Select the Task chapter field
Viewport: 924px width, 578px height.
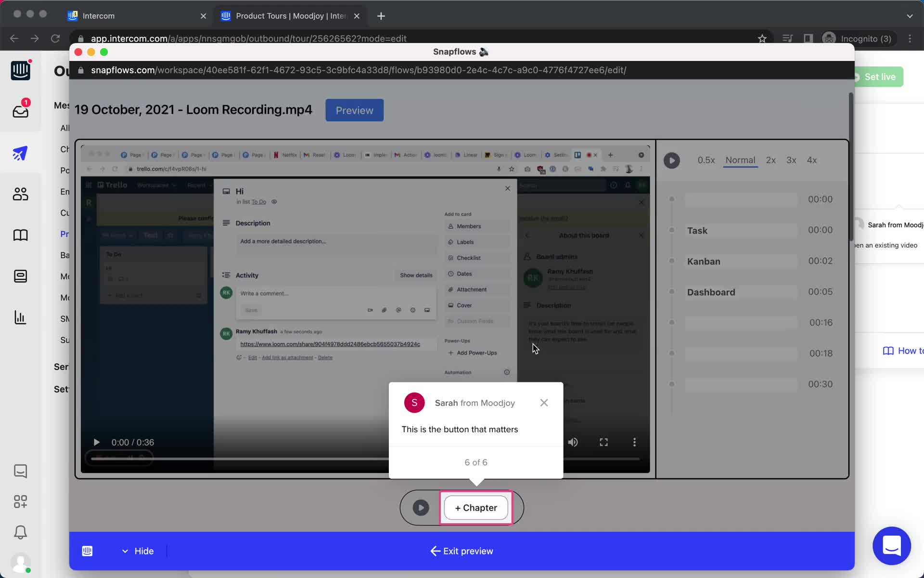click(741, 230)
